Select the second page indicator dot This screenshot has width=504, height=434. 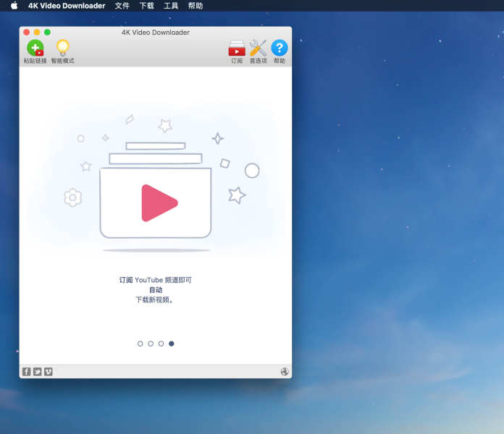(151, 344)
